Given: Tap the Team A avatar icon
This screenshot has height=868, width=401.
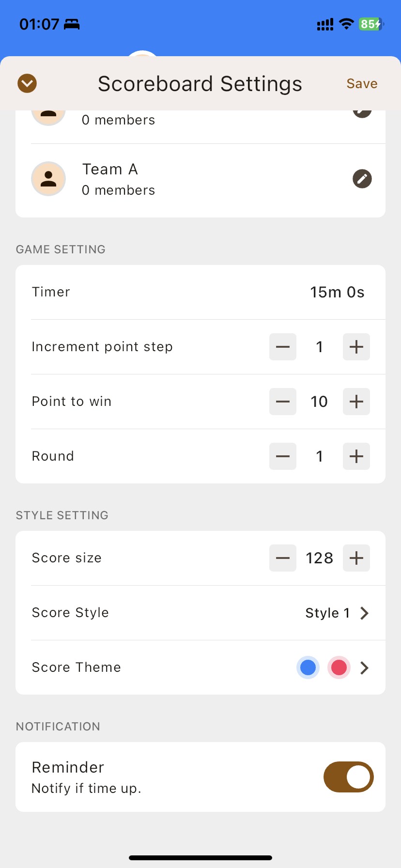Looking at the screenshot, I should [x=48, y=179].
